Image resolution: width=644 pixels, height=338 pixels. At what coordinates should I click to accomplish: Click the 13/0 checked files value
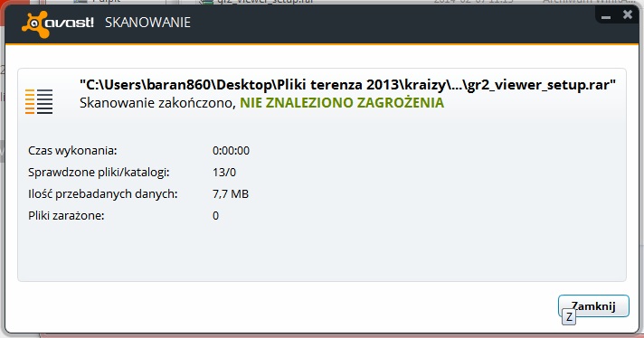pos(224,173)
